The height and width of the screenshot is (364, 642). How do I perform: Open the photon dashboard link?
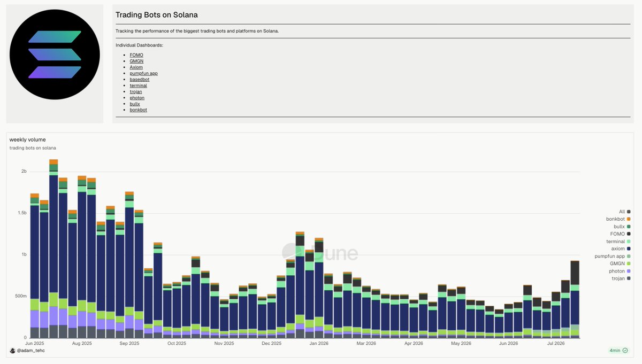point(137,98)
